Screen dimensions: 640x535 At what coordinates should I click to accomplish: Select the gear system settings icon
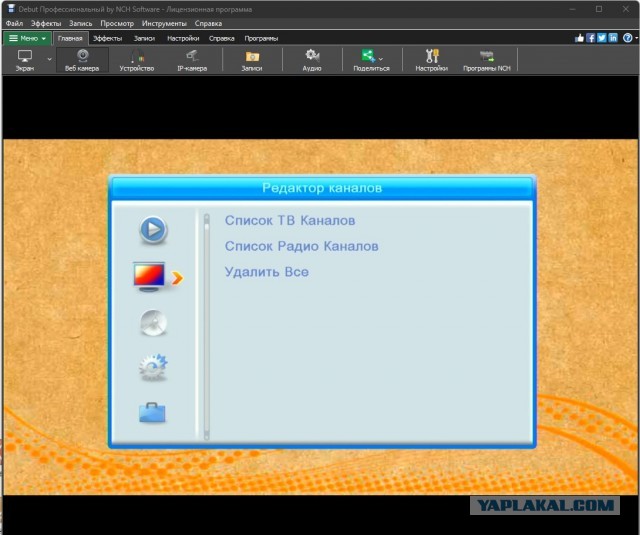[153, 367]
